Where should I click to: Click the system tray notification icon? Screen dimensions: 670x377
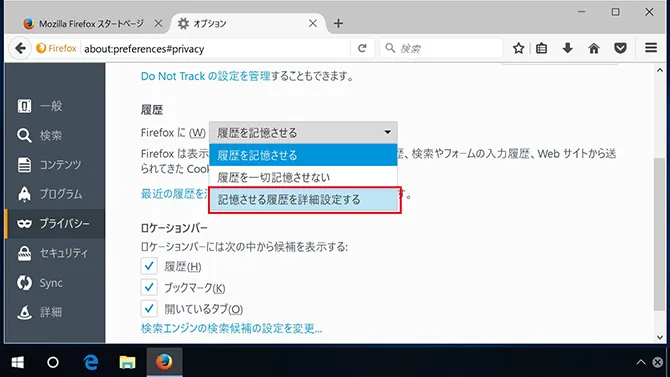658,362
